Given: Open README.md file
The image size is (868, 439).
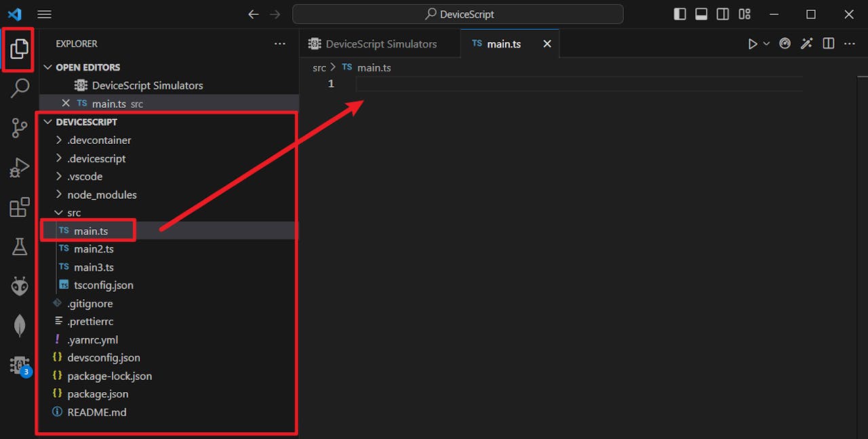Looking at the screenshot, I should point(169,412).
